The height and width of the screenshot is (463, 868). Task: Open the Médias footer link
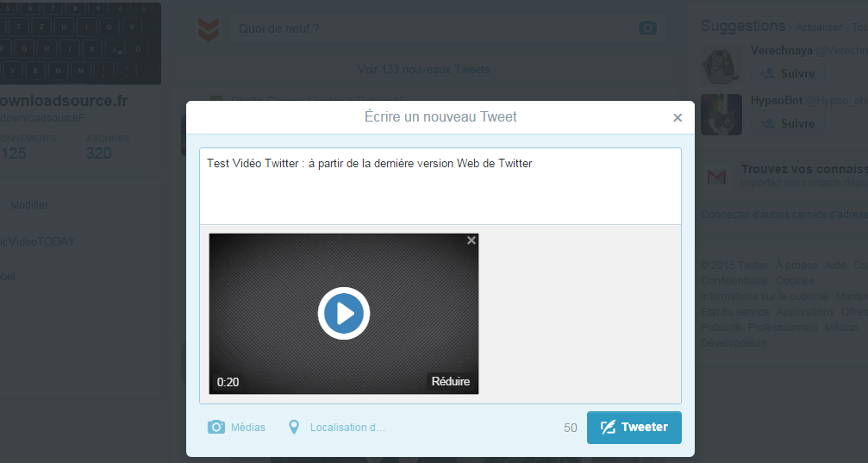[841, 328]
